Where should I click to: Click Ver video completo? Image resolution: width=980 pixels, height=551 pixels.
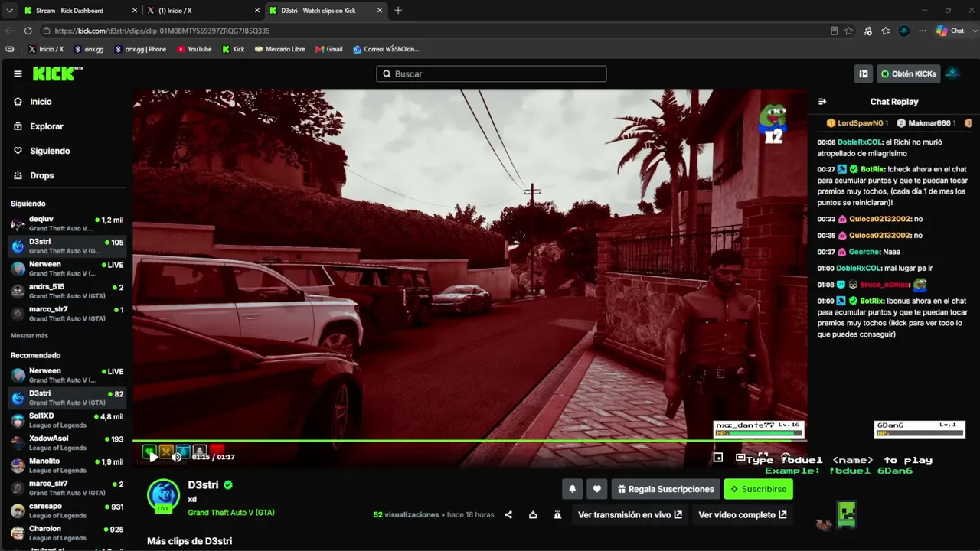point(743,515)
